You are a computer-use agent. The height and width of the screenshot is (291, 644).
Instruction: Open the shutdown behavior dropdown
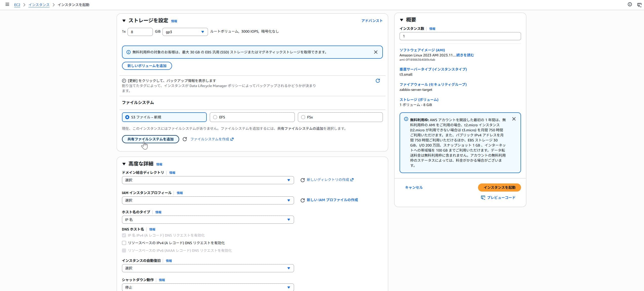pos(207,287)
